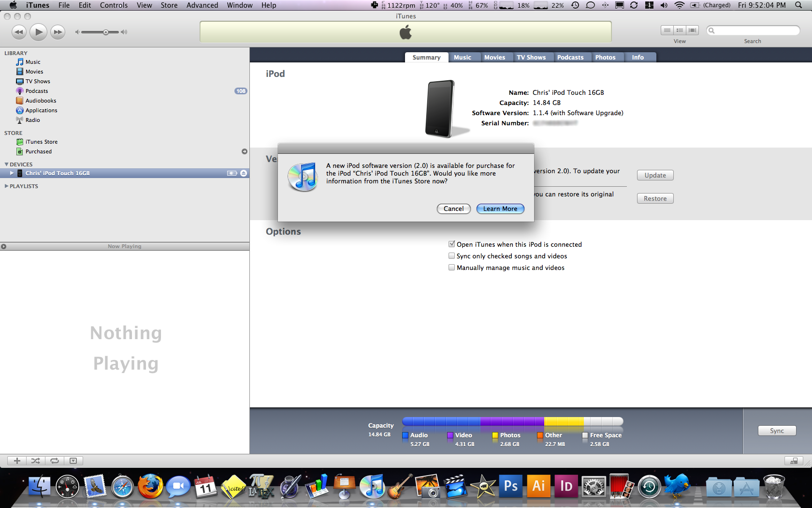The image size is (812, 508).
Task: Cancel the iPod software dialog
Action: 454,209
